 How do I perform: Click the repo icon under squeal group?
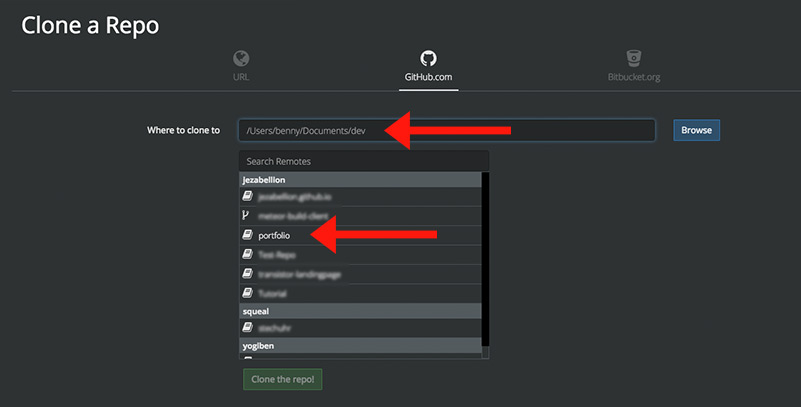[247, 327]
